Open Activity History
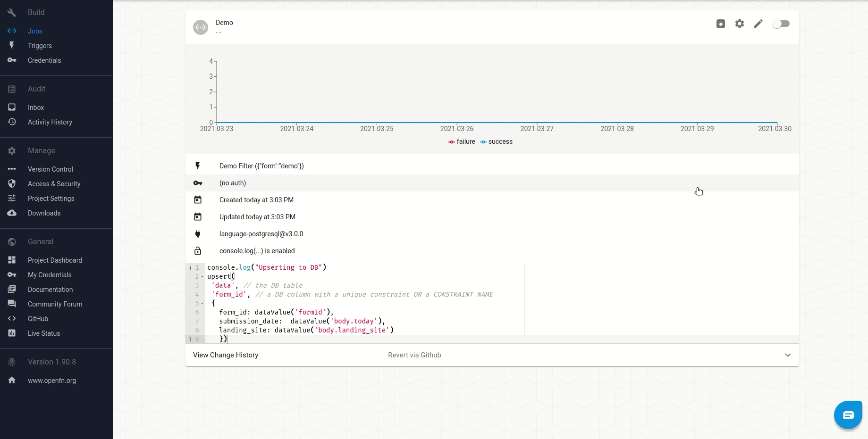Image resolution: width=868 pixels, height=439 pixels. pos(50,122)
